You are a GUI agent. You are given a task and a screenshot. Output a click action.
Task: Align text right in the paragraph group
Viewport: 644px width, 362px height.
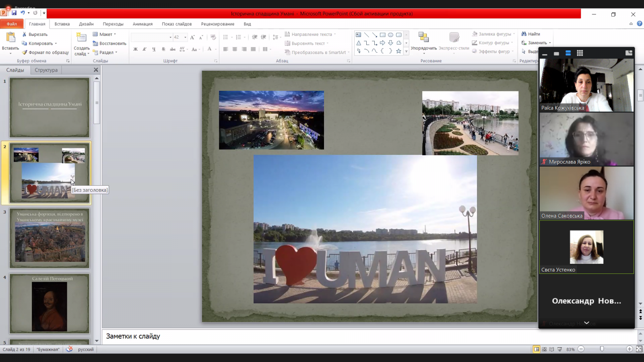coord(244,49)
